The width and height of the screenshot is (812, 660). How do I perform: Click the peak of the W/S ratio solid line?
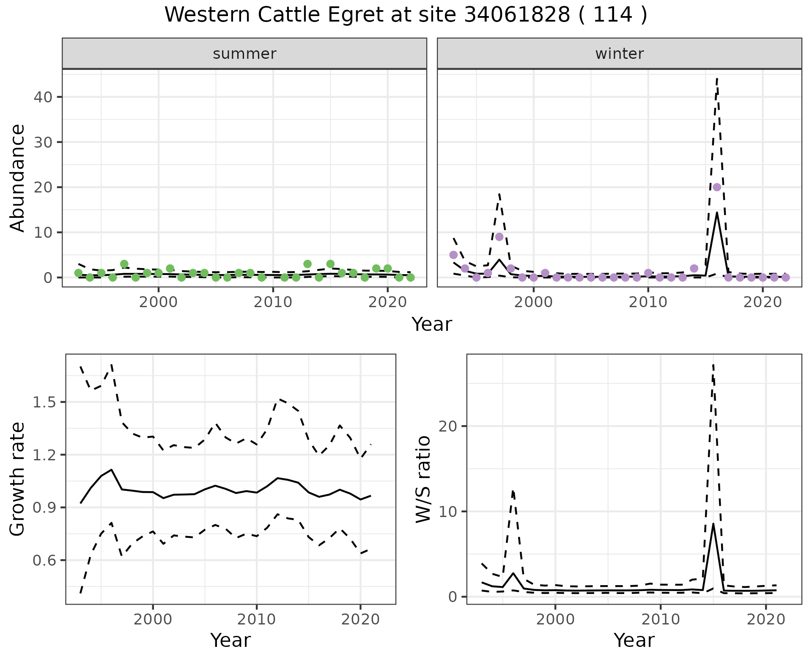(713, 524)
